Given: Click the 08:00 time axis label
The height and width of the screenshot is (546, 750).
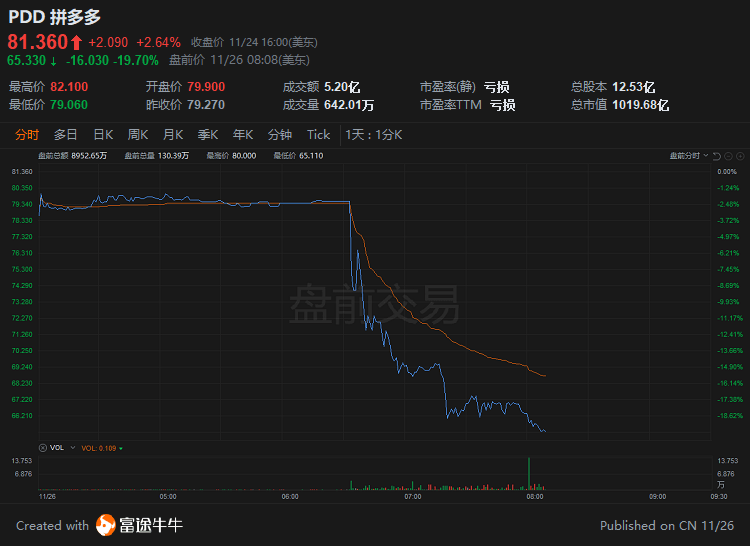Looking at the screenshot, I should click(x=535, y=497).
